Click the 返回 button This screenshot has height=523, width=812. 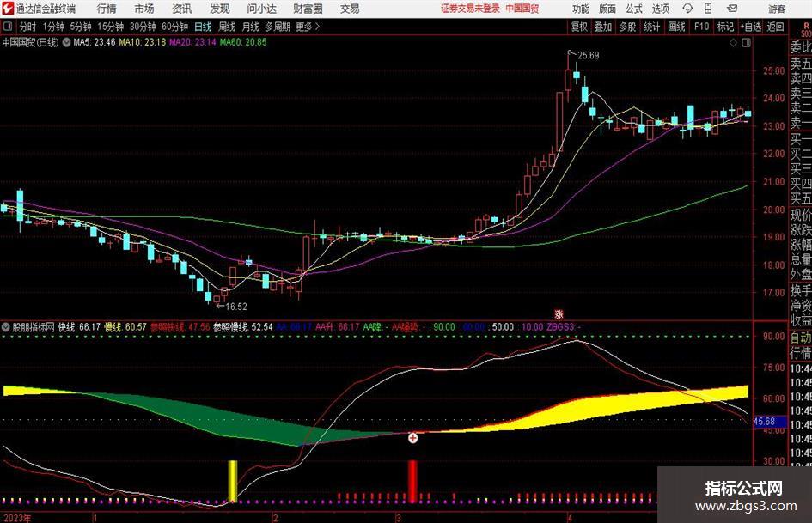click(x=775, y=27)
